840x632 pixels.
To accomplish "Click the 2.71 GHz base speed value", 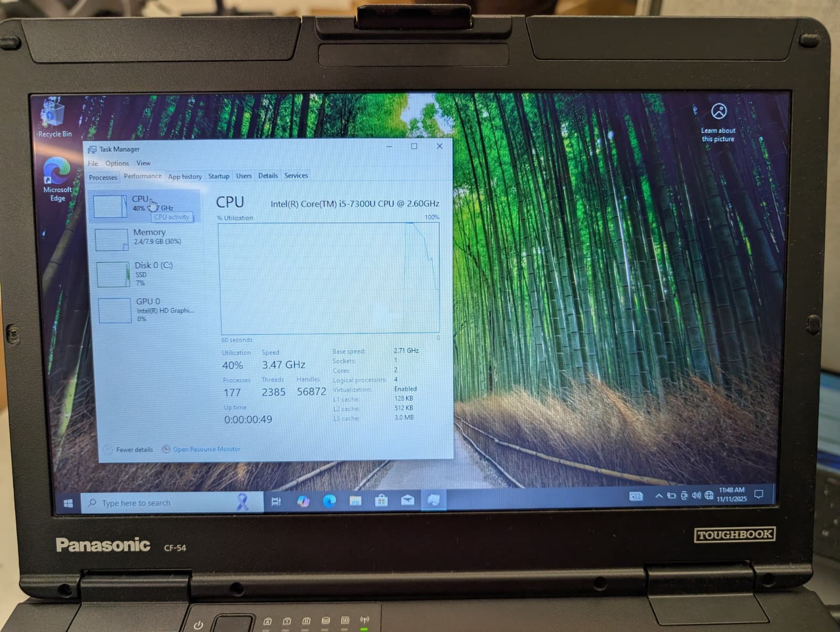I will tap(406, 351).
